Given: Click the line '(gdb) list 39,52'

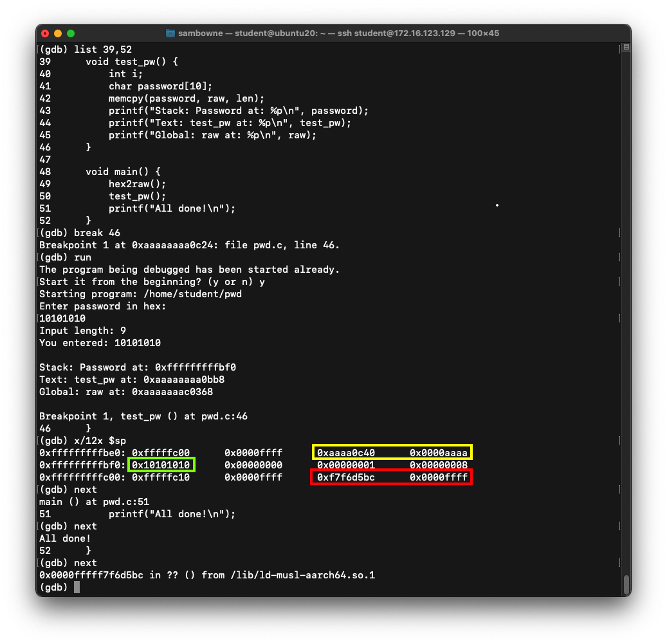Looking at the screenshot, I should point(86,50).
